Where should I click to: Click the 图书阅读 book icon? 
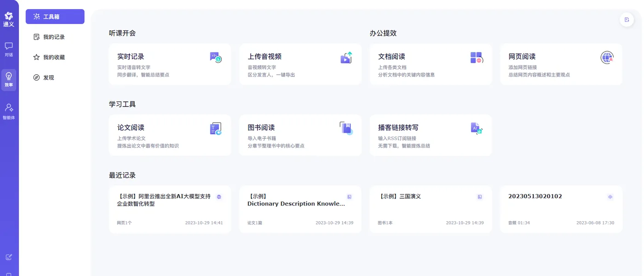point(346,128)
